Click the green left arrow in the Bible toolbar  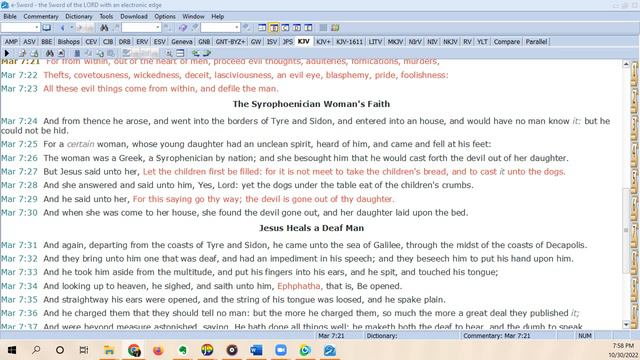pyautogui.click(x=196, y=53)
